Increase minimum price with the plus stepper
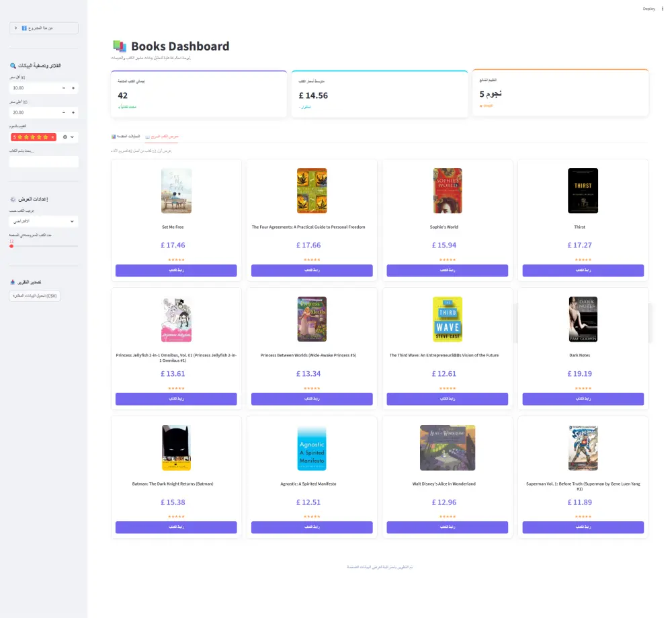This screenshot has width=672, height=618. [x=73, y=87]
